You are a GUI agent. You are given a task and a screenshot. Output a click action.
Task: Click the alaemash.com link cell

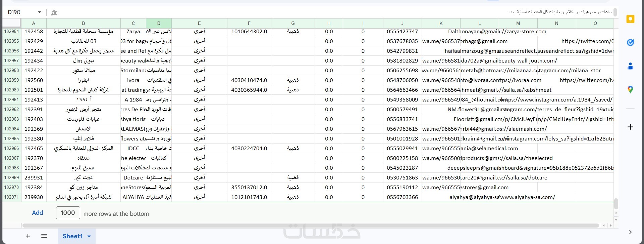click(518, 129)
